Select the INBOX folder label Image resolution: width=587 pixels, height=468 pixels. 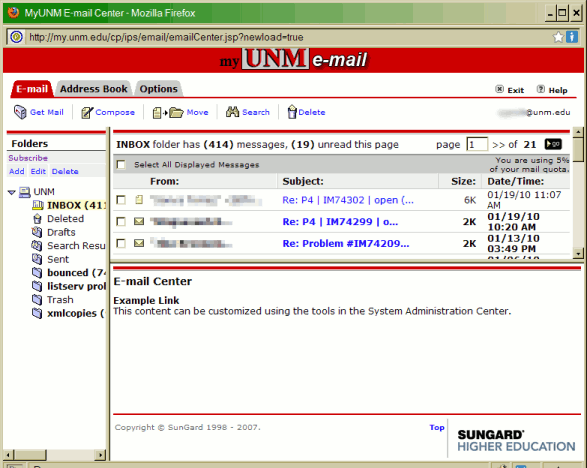click(x=76, y=205)
